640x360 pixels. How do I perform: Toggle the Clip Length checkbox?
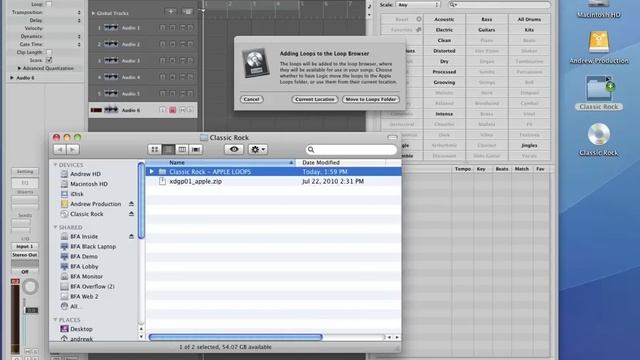tap(49, 52)
